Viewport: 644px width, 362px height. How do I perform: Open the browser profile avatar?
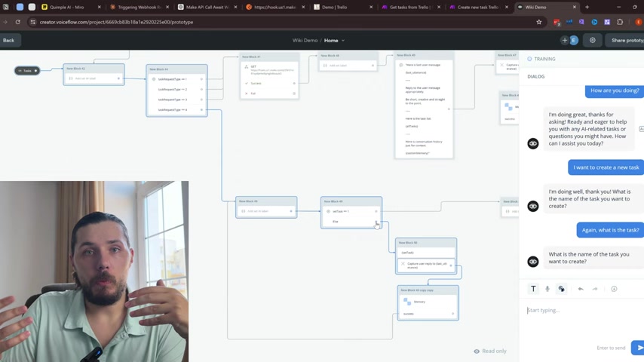pos(639,22)
